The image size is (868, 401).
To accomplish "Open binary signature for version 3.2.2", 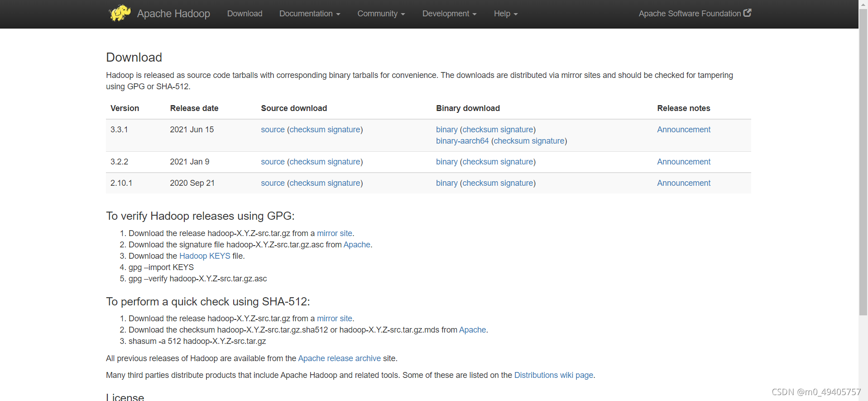I will (x=517, y=162).
